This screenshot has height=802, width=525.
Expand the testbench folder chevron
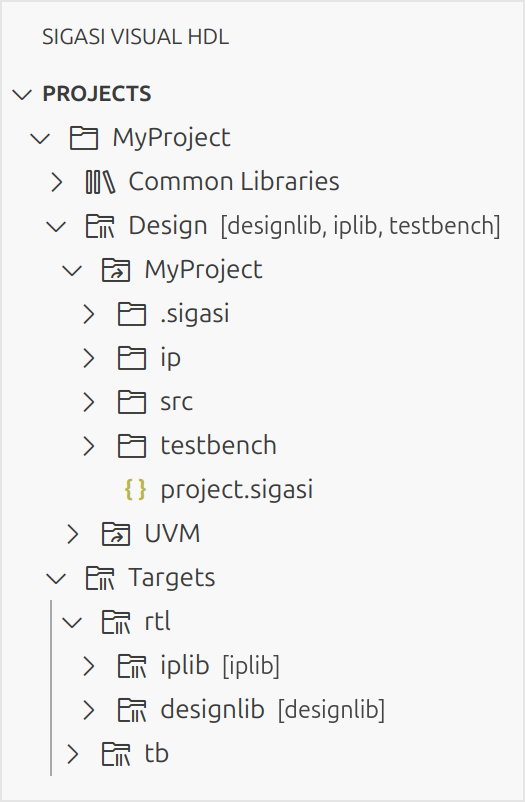89,446
